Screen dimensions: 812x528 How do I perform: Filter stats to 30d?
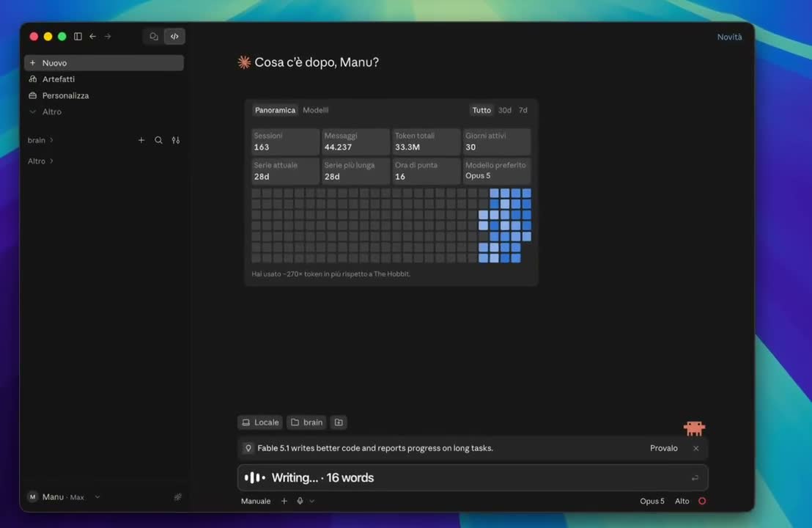[x=504, y=110]
